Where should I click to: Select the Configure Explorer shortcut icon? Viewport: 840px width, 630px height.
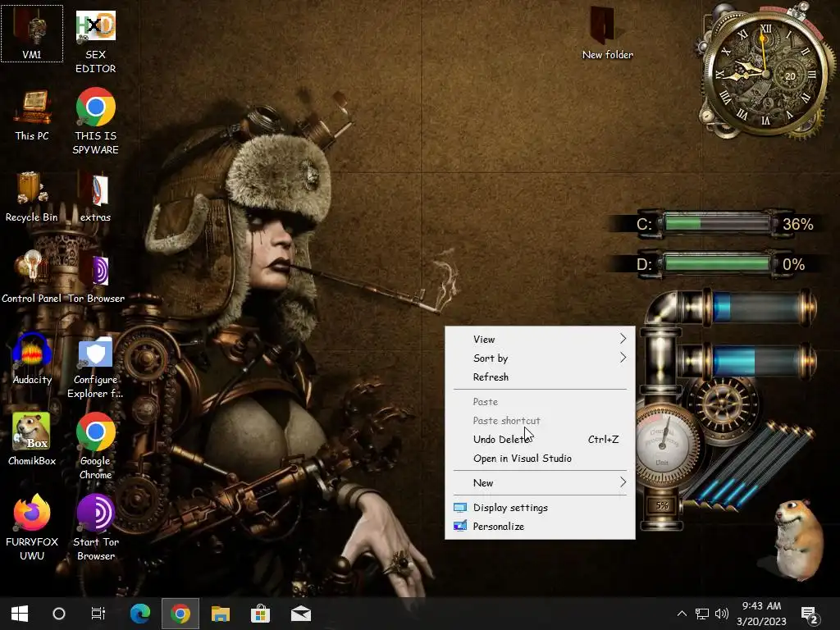point(95,367)
